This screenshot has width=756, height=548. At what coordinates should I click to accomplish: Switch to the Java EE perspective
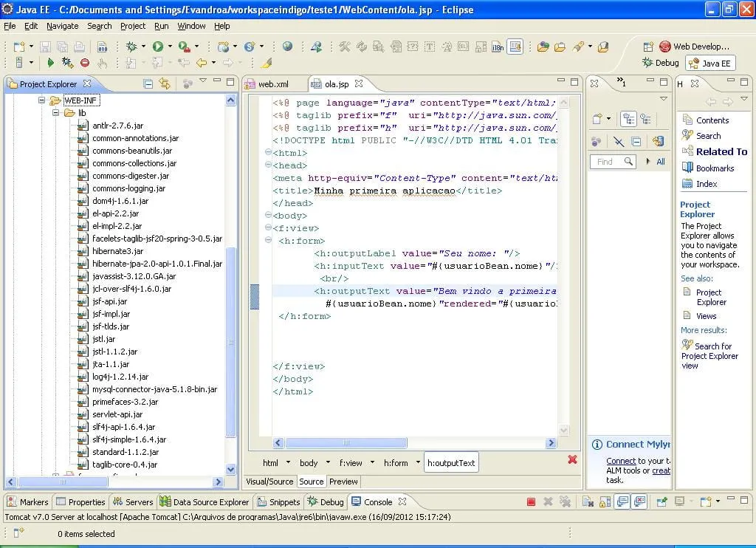coord(709,64)
